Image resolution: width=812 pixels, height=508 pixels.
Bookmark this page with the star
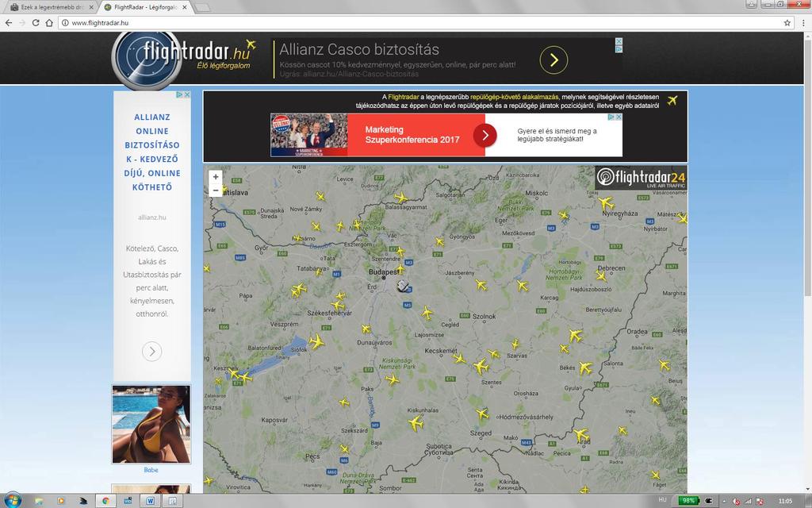787,23
